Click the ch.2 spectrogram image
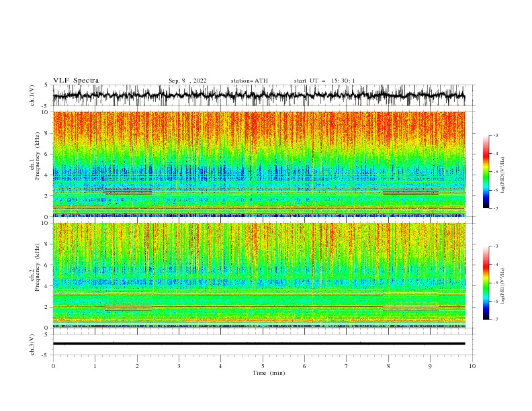The image size is (532, 411). (x=259, y=275)
